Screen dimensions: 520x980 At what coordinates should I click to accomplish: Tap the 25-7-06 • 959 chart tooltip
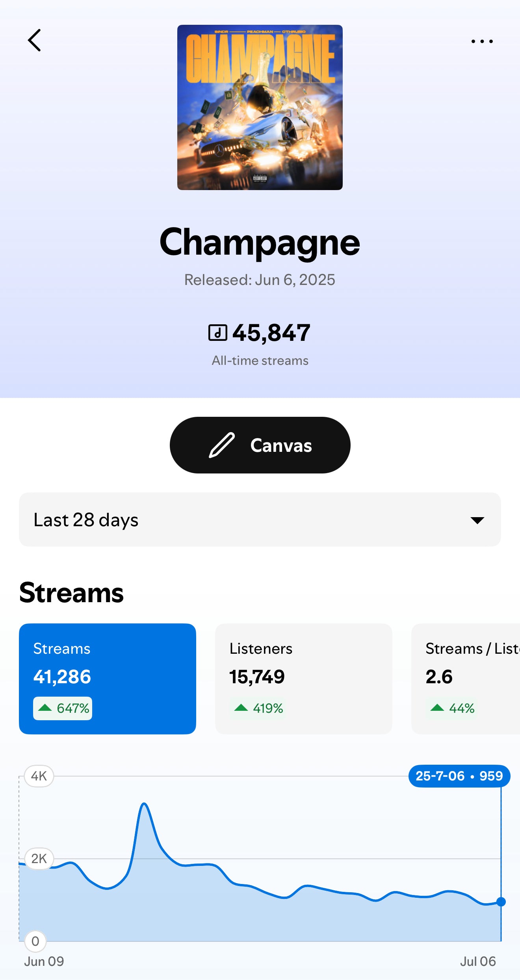[x=459, y=776]
